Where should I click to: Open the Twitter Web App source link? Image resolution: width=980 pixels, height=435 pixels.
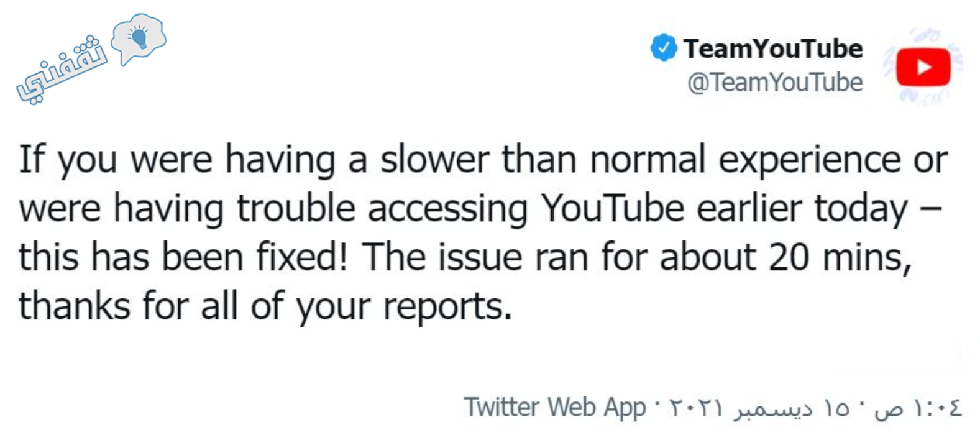[x=555, y=408]
